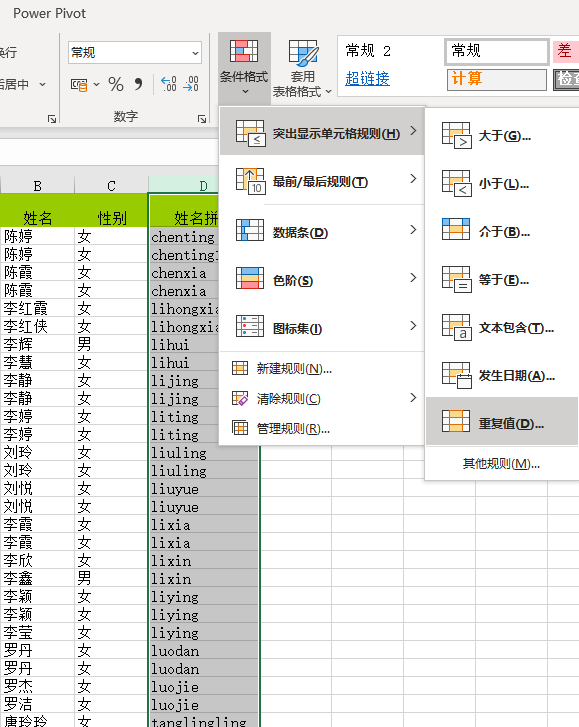
Task: Expand accounting format dropdown arrow
Action: 96,84
